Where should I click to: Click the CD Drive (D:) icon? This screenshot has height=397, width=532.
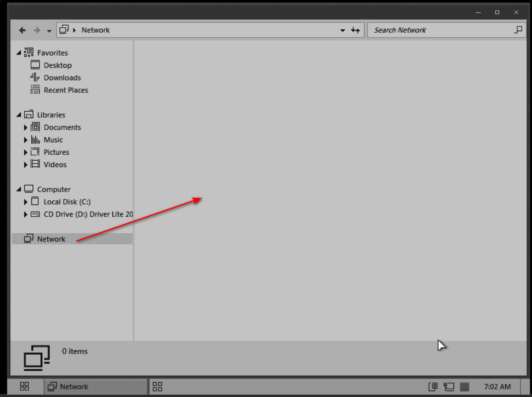(35, 214)
